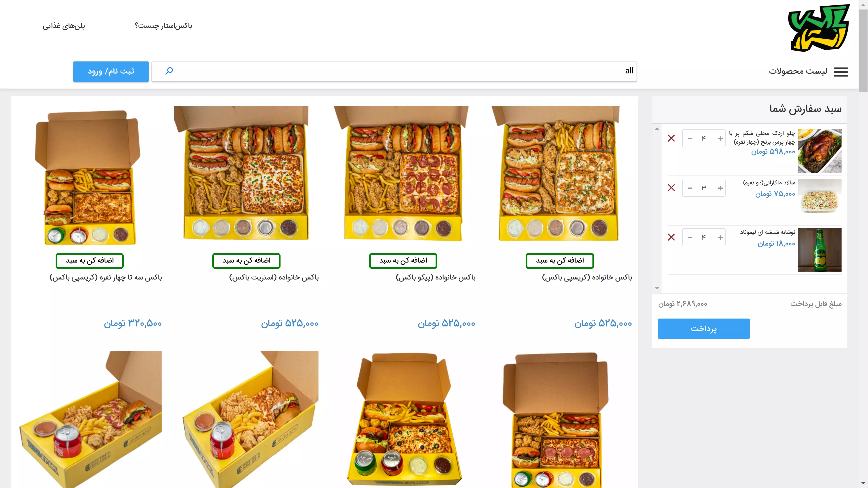
Task: Click the search field containing 'all'
Action: coord(394,71)
